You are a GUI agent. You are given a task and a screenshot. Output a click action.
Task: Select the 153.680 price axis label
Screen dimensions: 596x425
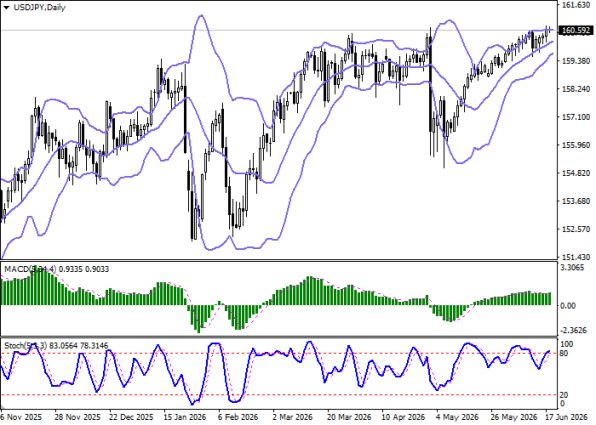tap(576, 201)
